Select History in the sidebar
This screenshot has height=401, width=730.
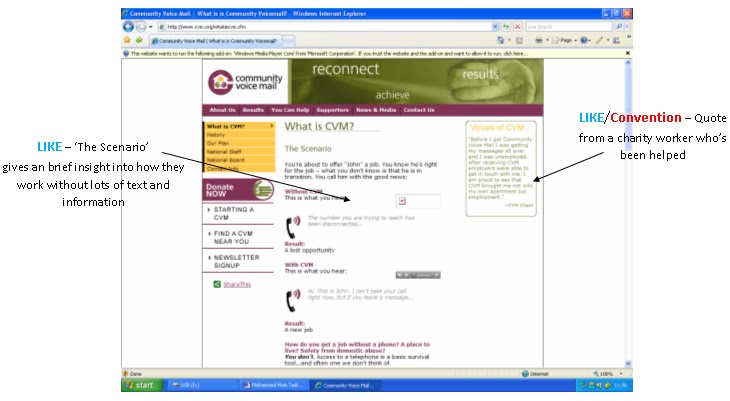(x=239, y=135)
